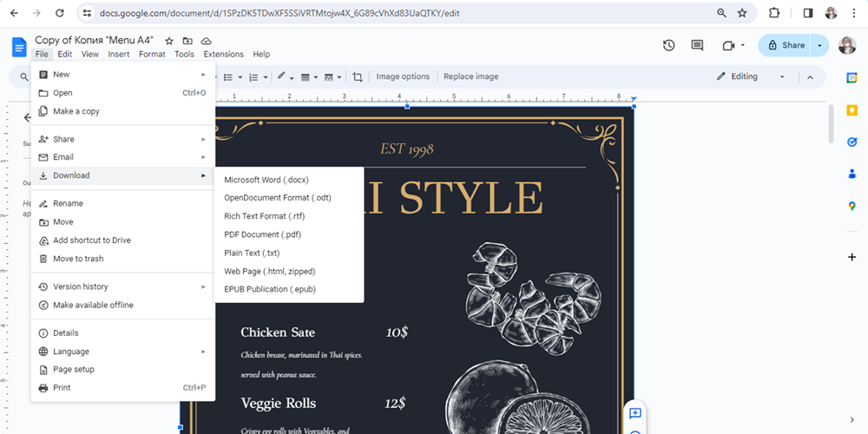
Task: Click the border color pencil icon
Action: pyautogui.click(x=281, y=76)
